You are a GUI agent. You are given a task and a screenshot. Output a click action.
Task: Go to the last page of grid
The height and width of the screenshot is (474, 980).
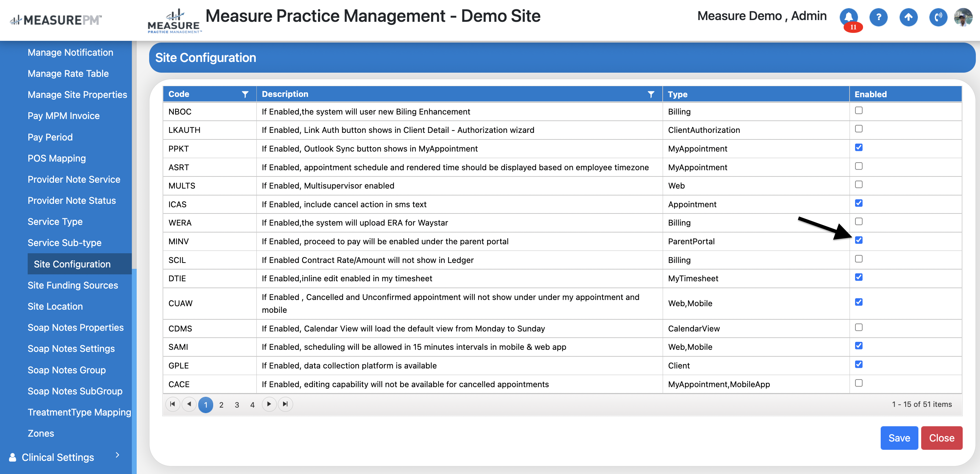285,404
